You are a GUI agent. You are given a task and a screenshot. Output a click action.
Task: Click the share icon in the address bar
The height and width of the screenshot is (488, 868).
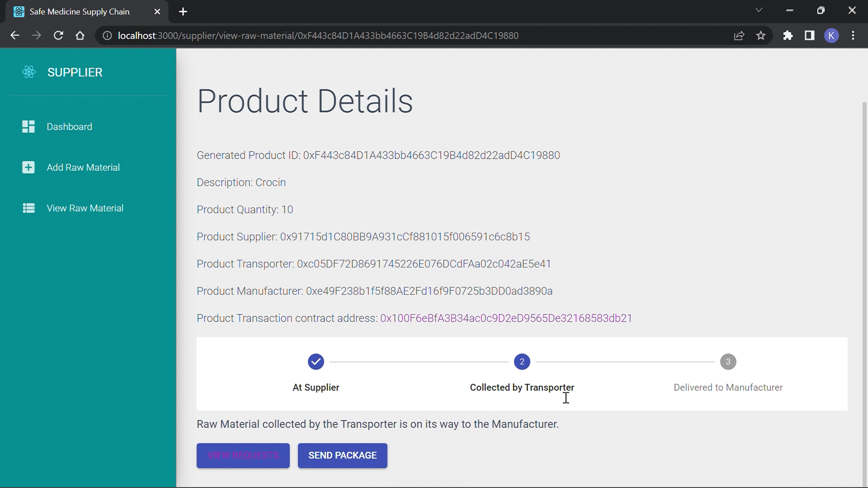click(x=740, y=35)
